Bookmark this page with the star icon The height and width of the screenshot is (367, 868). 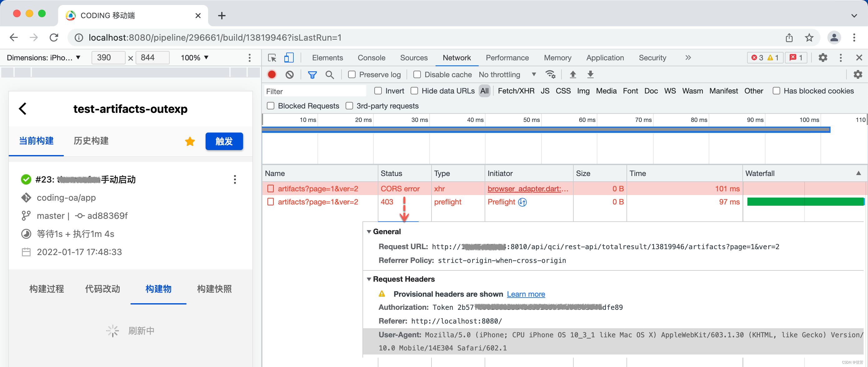(809, 38)
